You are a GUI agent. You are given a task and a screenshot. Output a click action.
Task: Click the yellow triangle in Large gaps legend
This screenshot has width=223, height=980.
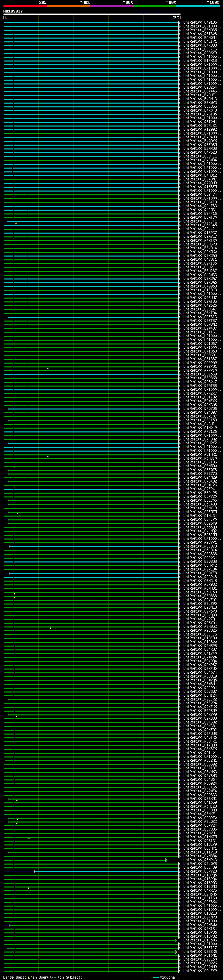pyautogui.click(x=29, y=977)
